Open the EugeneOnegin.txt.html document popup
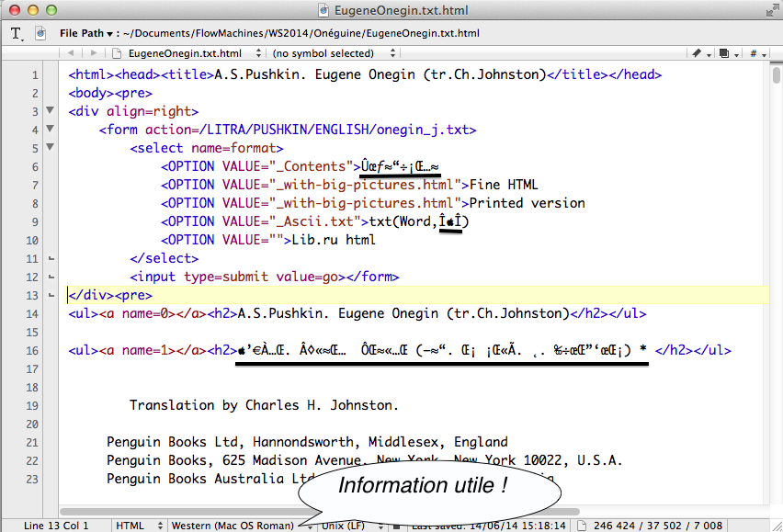 click(x=187, y=54)
